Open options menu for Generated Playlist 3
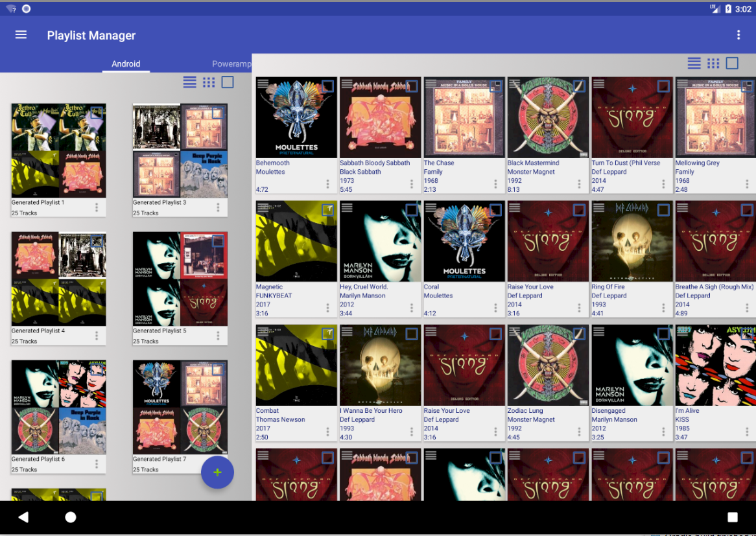756x536 pixels. 218,207
